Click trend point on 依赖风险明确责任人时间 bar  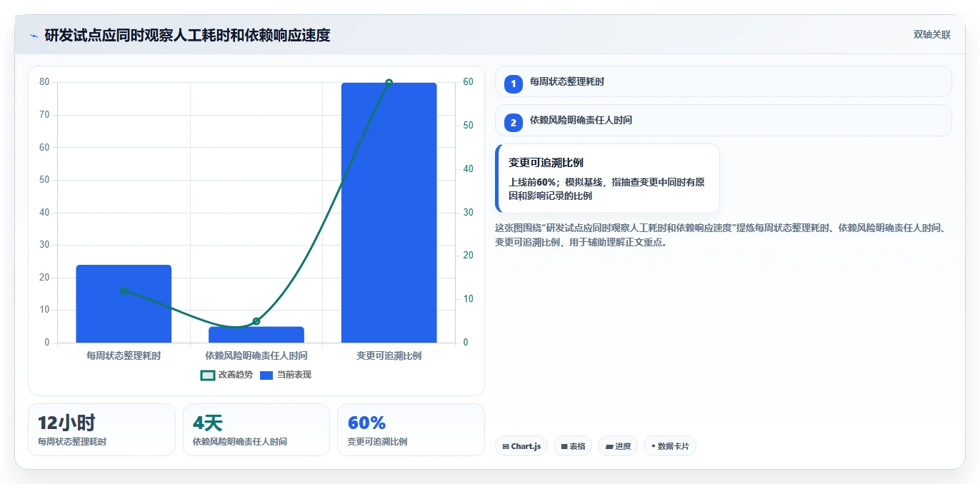[x=256, y=321]
